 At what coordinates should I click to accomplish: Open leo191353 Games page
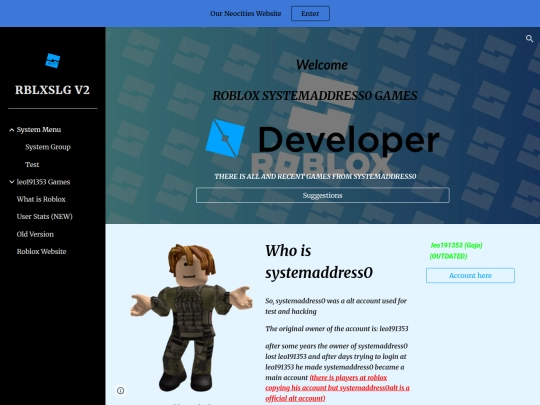(43, 182)
